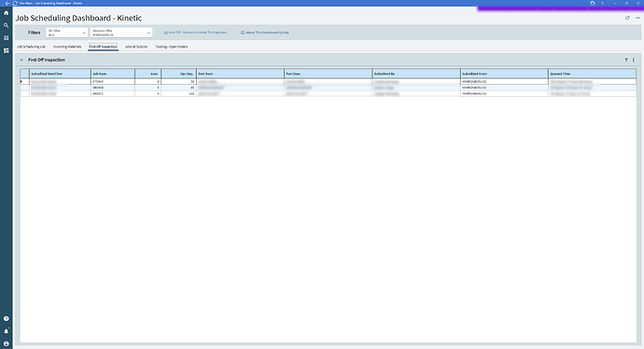The image size is (644, 349).
Task: Click the Part Desc column header
Action: click(x=329, y=74)
